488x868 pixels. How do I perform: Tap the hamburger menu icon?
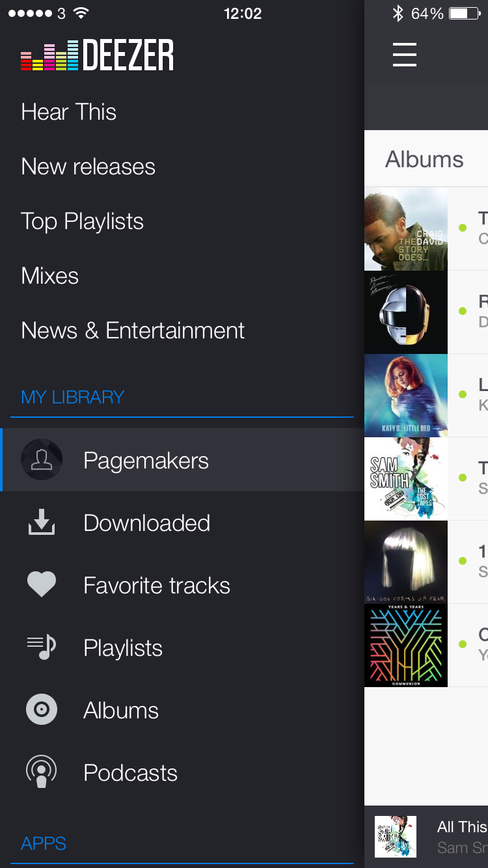(x=404, y=55)
